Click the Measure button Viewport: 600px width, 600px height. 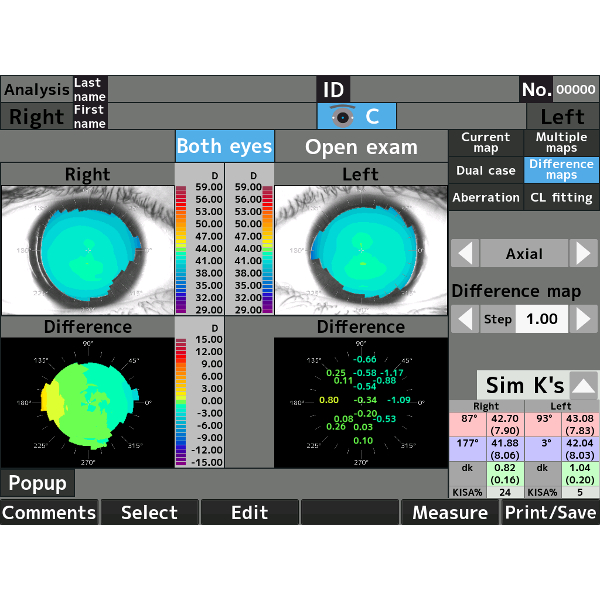[450, 512]
